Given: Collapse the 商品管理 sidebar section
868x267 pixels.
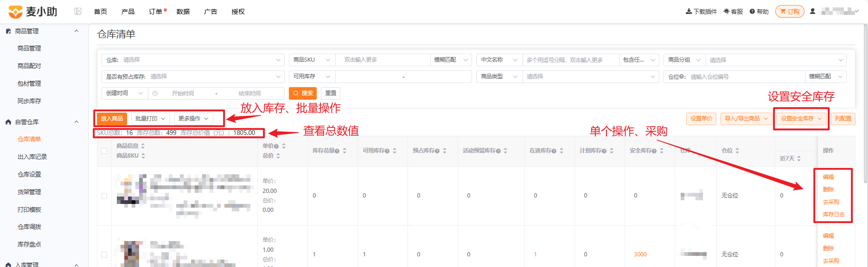Looking at the screenshot, I should pyautogui.click(x=77, y=31).
